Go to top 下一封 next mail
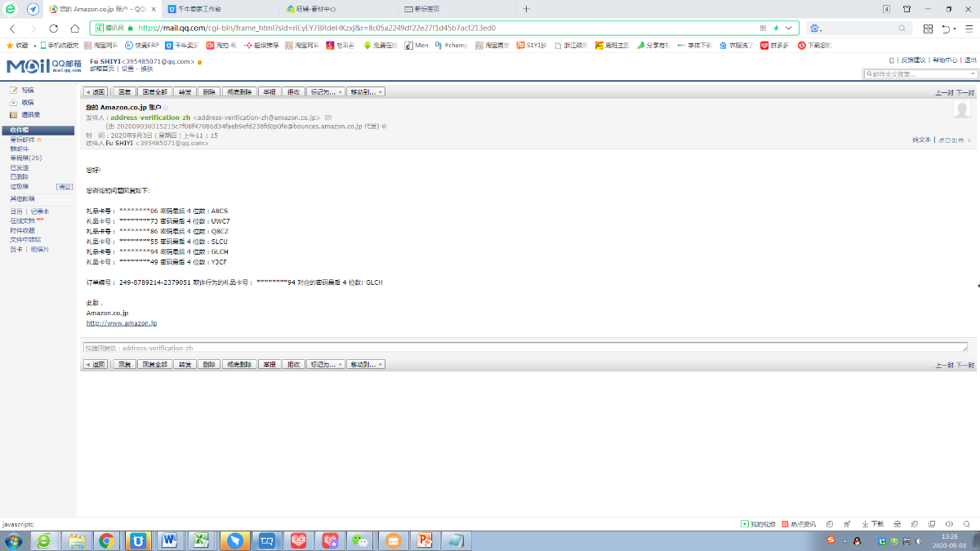Viewport: 980px width, 551px height. coord(965,92)
